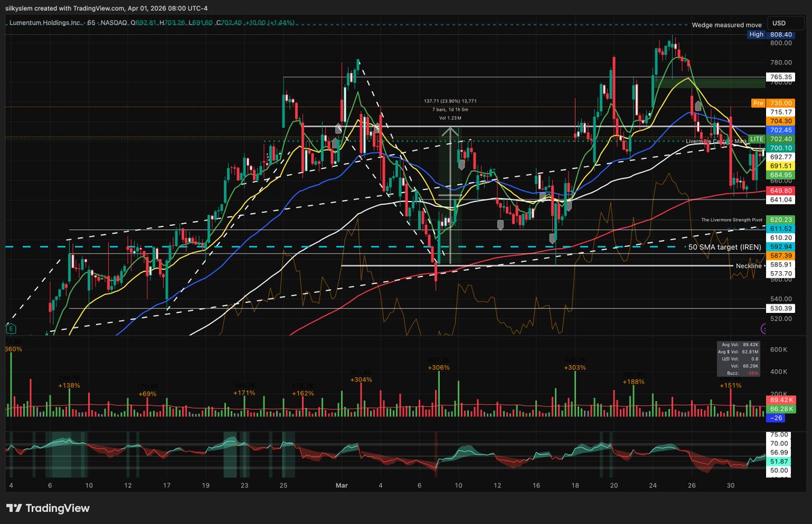Click the +303% volume spike label
Image resolution: width=812 pixels, height=524 pixels.
(574, 368)
